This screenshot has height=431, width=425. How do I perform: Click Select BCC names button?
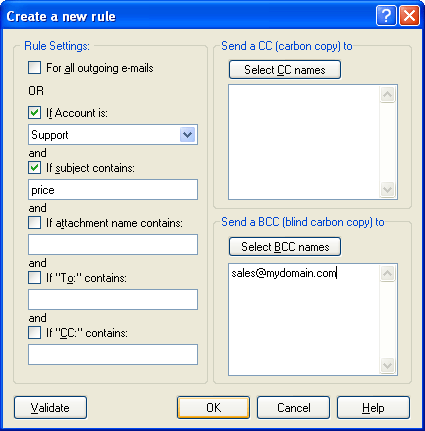pos(285,247)
